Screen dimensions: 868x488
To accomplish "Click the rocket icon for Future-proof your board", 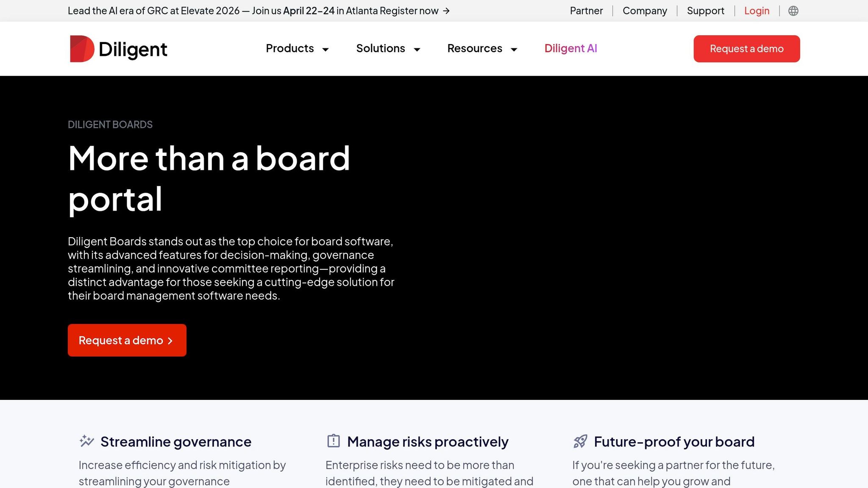I will pyautogui.click(x=581, y=441).
